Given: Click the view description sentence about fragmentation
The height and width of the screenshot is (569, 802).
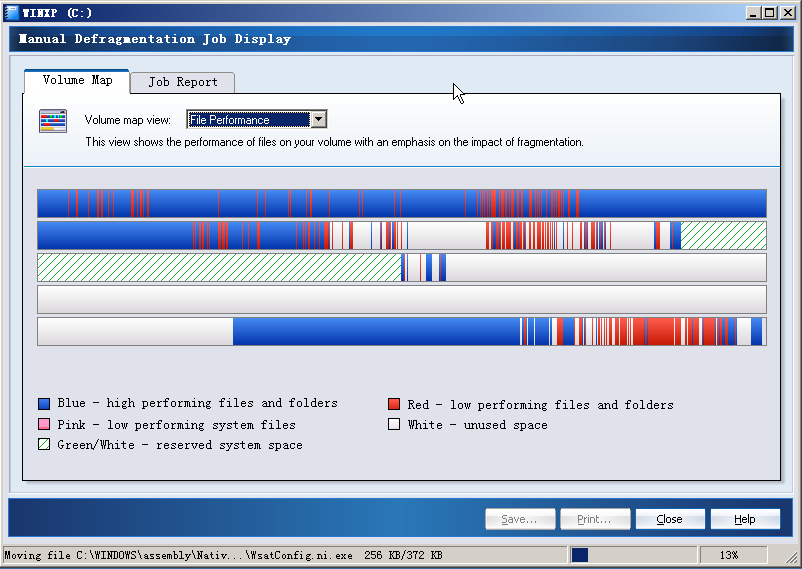Looking at the screenshot, I should click(x=335, y=142).
